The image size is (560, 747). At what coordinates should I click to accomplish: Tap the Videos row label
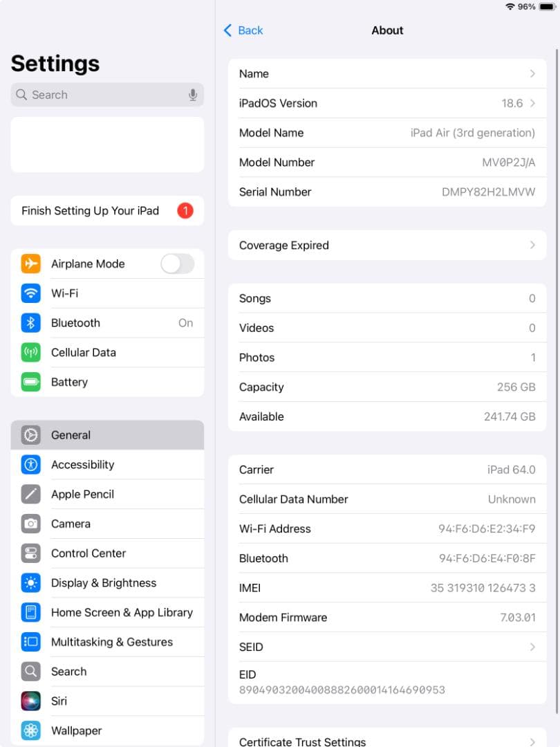click(x=256, y=328)
